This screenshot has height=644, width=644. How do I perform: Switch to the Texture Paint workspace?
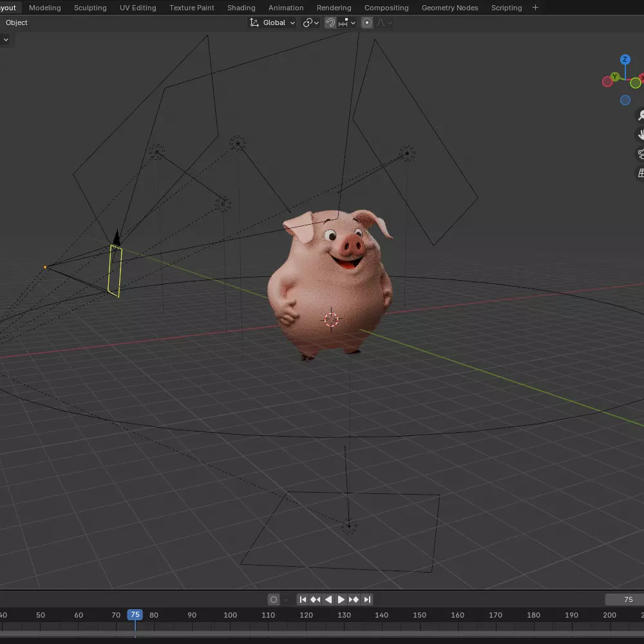[191, 8]
